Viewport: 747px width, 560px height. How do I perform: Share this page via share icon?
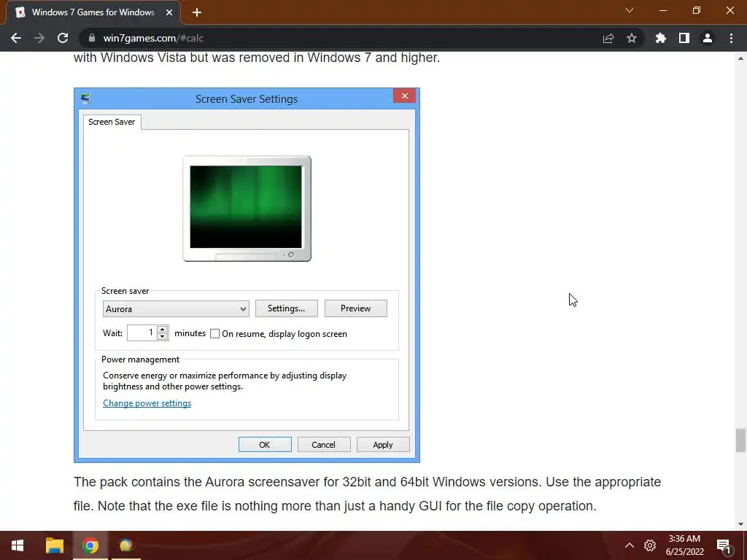pos(608,38)
